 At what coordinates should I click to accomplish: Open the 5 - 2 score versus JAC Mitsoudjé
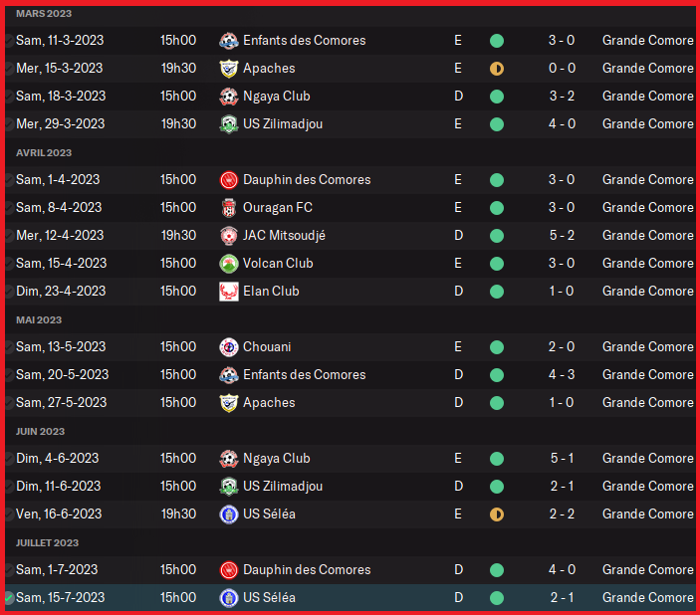pos(562,236)
